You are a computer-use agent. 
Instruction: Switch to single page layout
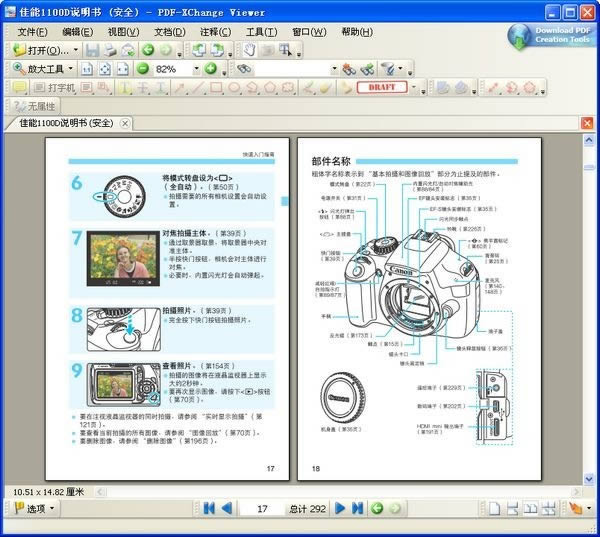[x=494, y=508]
